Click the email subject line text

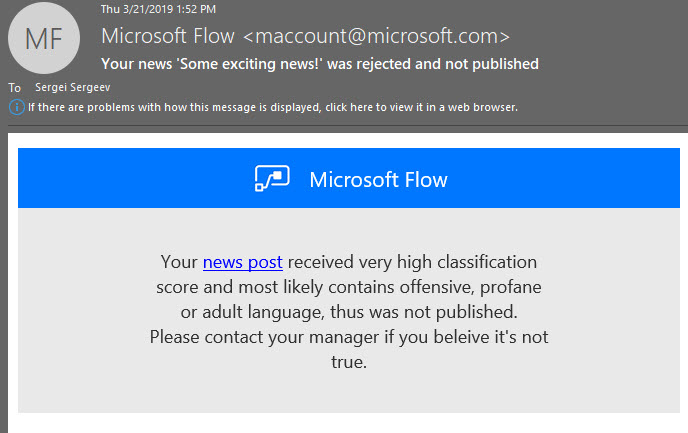click(x=320, y=64)
